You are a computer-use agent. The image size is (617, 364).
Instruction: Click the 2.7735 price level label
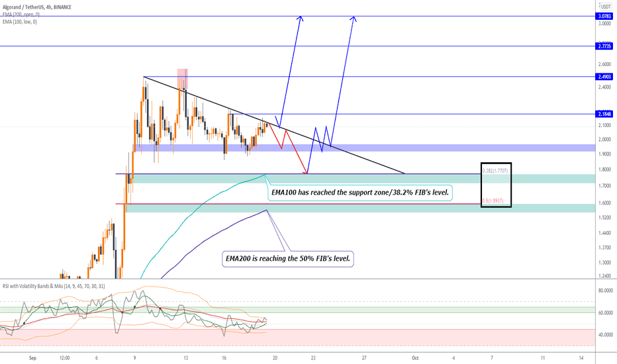point(604,46)
